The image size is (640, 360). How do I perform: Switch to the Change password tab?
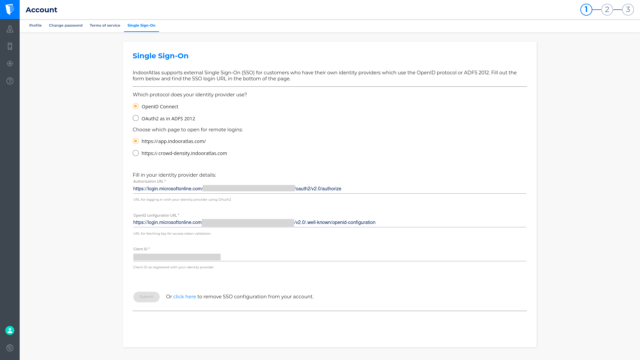pos(66,25)
